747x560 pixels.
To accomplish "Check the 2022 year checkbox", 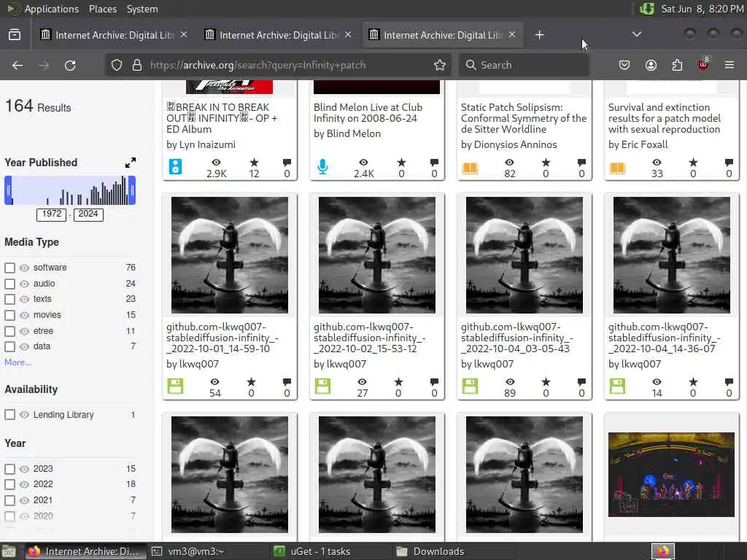I will pos(9,485).
